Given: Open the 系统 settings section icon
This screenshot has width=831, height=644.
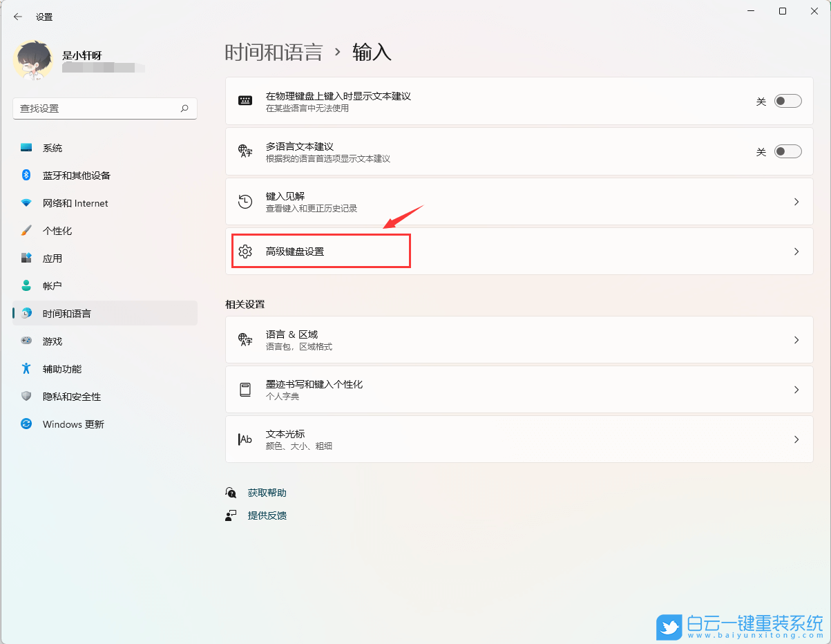Looking at the screenshot, I should (26, 147).
